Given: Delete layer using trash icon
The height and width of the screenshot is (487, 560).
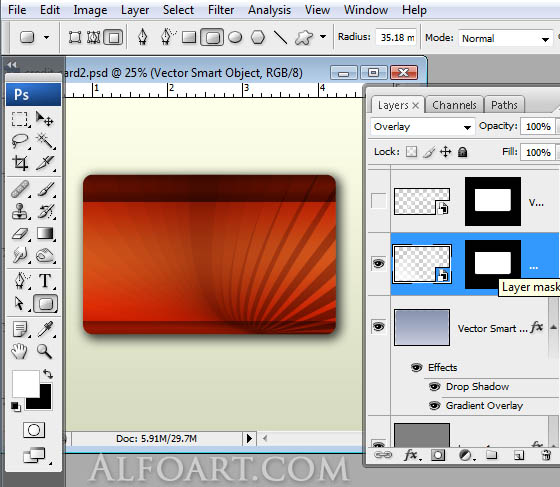Looking at the screenshot, I should coord(546,455).
